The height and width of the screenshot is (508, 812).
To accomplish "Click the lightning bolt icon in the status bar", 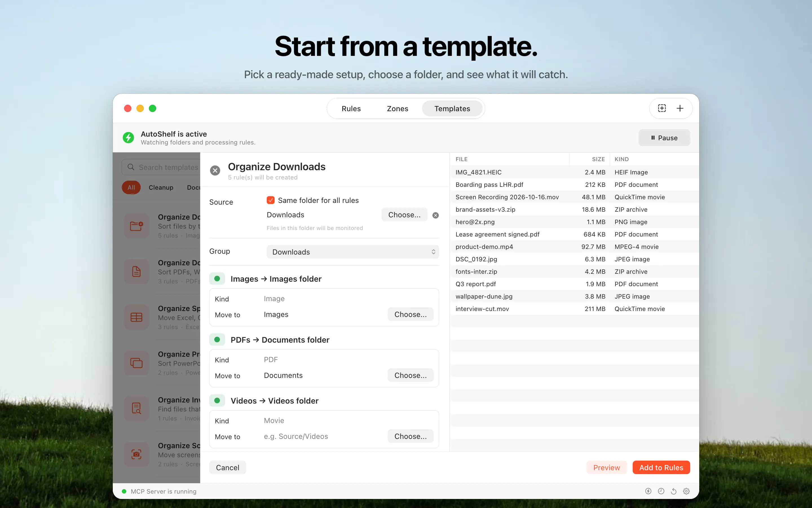I will coord(648,491).
